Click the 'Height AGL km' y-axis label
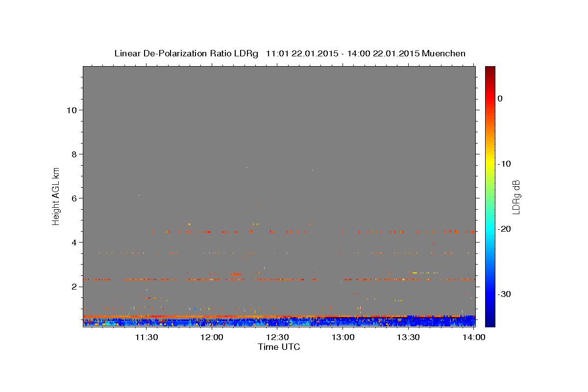Screen dimensions: 588x392 [x=56, y=196]
